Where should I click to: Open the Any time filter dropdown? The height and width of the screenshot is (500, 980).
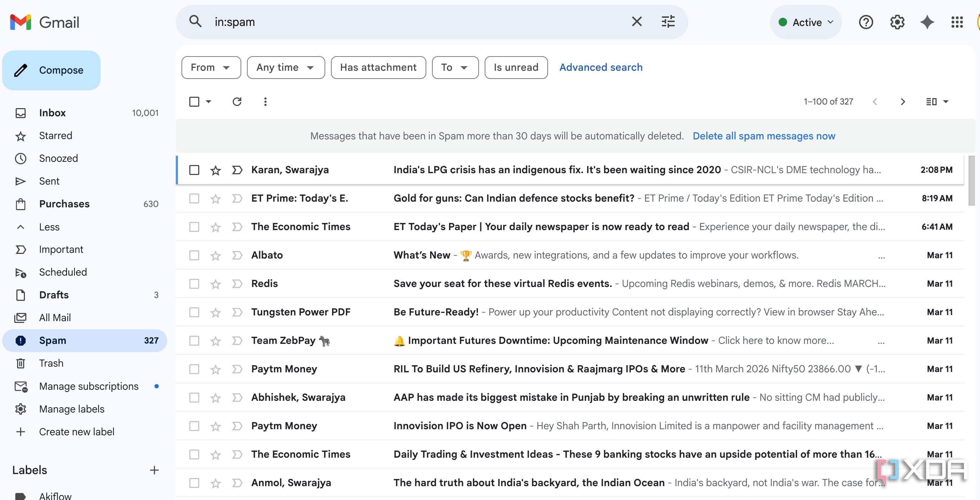(x=286, y=68)
